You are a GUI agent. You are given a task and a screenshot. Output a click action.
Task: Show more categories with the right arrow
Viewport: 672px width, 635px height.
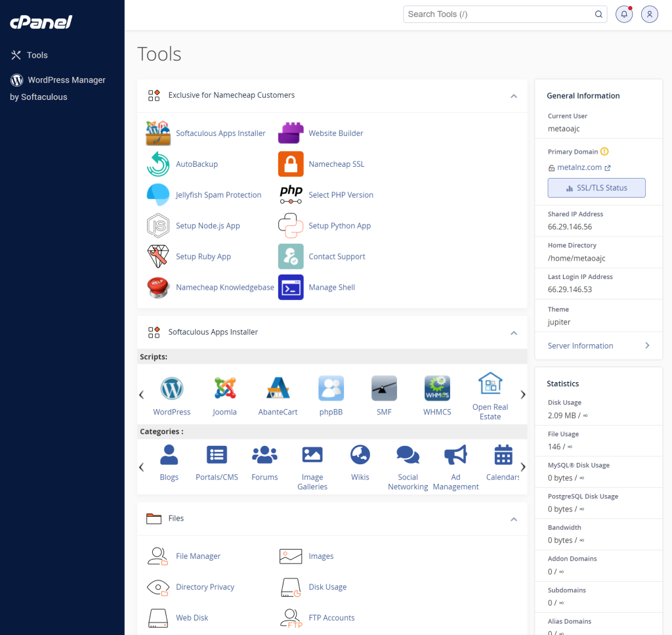pos(523,467)
